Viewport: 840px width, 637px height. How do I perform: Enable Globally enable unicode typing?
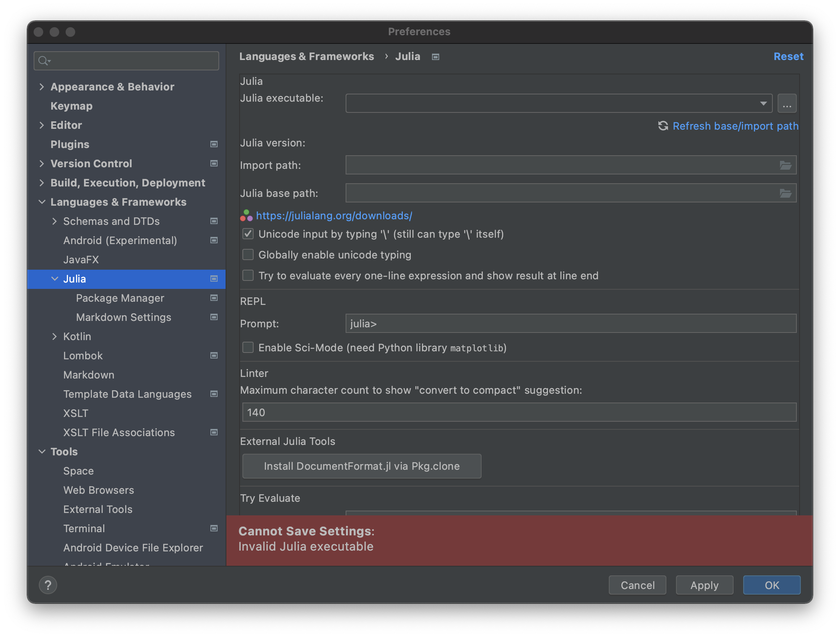(x=248, y=254)
